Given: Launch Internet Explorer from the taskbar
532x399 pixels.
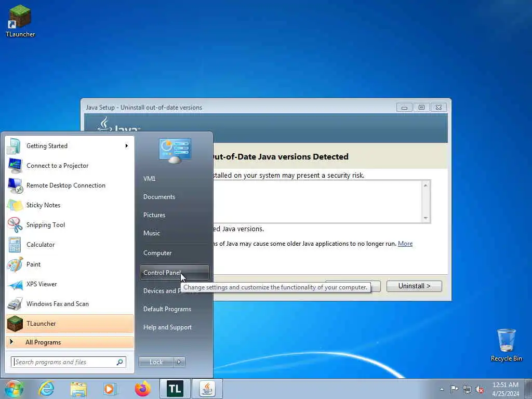Looking at the screenshot, I should 46,389.
